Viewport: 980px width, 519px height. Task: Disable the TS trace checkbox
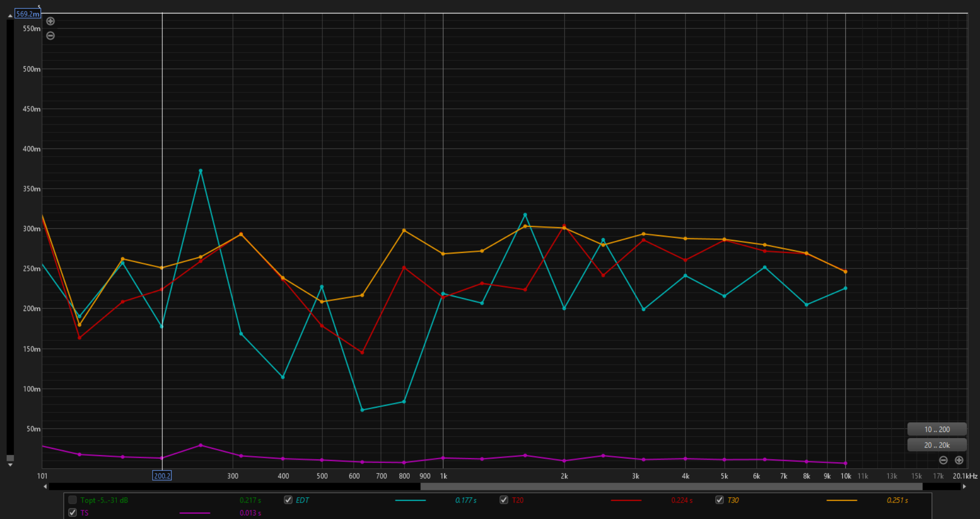pyautogui.click(x=72, y=513)
